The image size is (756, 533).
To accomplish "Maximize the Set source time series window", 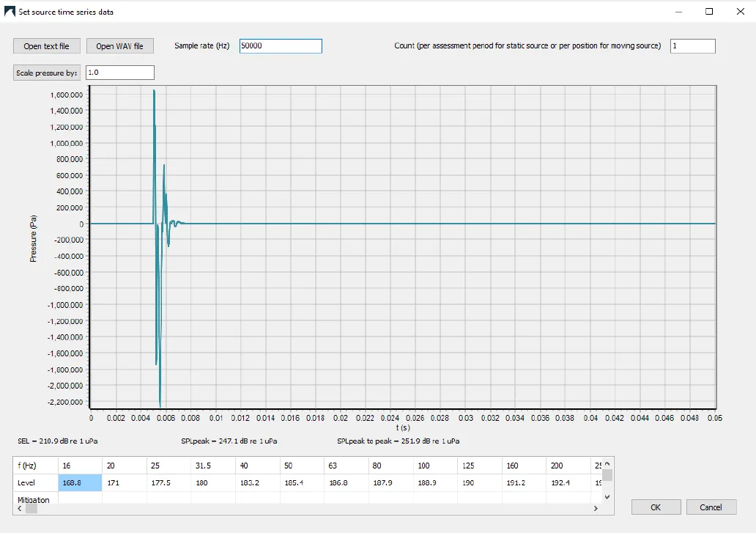I will tap(709, 12).
